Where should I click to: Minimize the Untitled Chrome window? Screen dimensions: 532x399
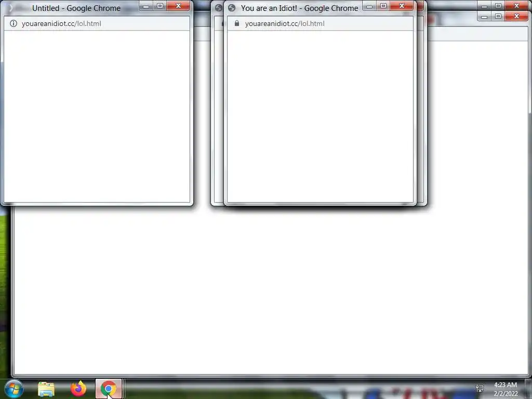click(x=146, y=6)
